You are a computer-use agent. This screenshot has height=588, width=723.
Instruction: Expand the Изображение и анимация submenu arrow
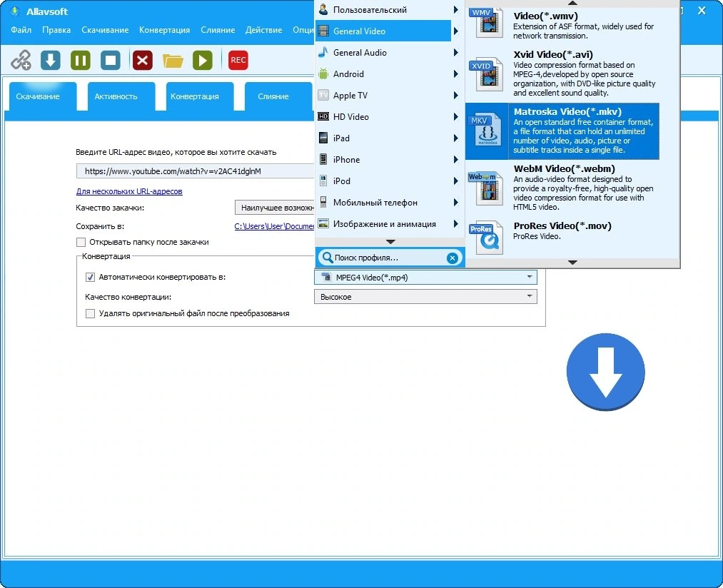click(x=455, y=223)
